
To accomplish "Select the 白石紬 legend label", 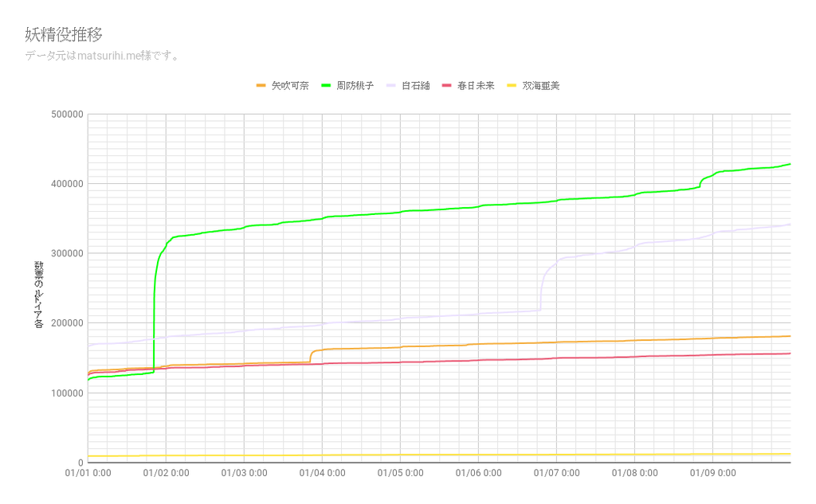I will tap(416, 86).
